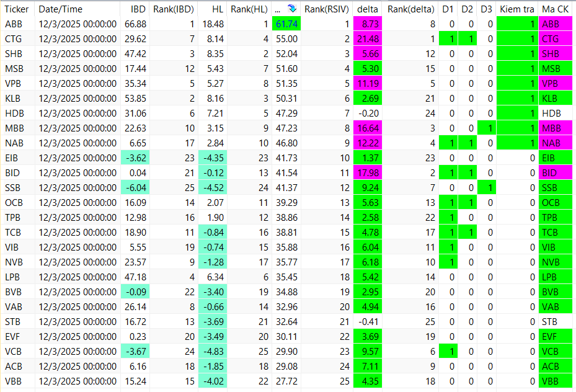576x392 pixels.
Task: Click the Ma CK column header
Action: point(555,9)
